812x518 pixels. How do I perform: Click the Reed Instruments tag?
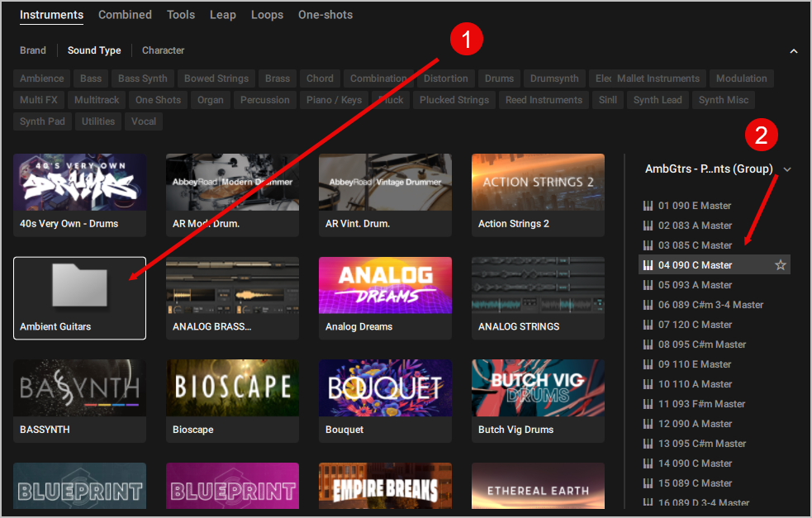[x=544, y=100]
